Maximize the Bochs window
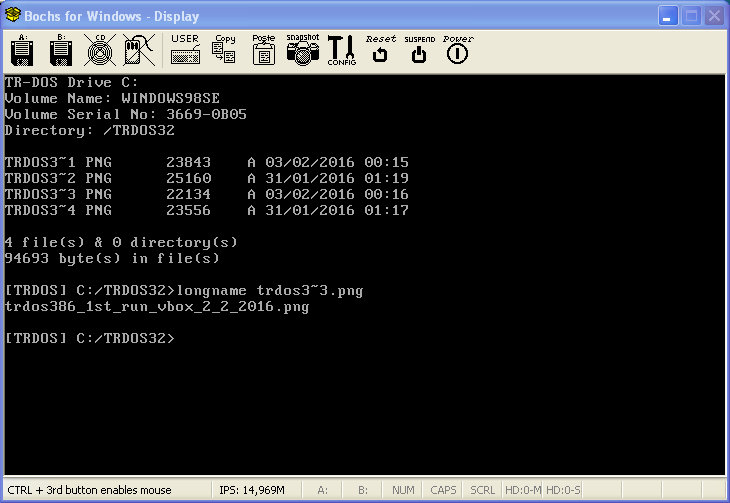 pos(690,16)
